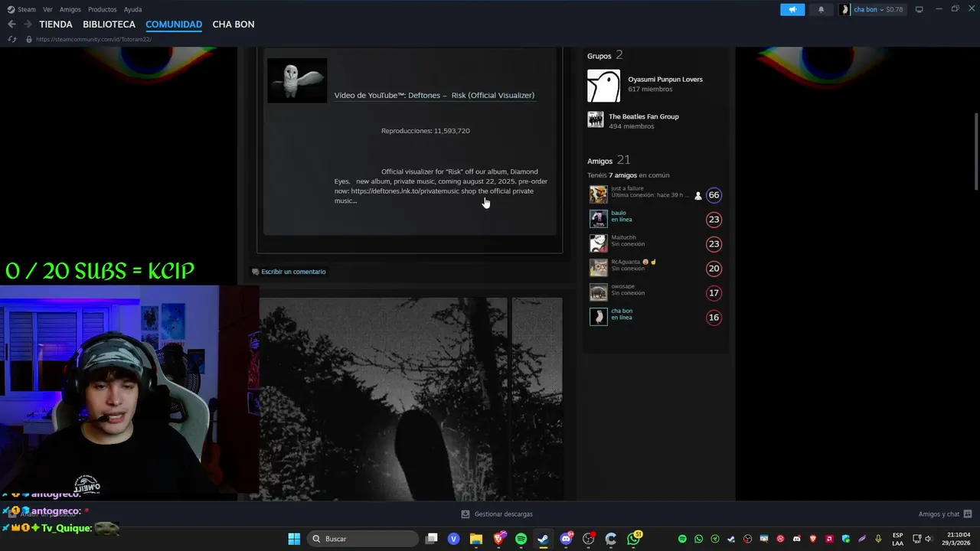Open the Windows Start menu

click(294, 539)
